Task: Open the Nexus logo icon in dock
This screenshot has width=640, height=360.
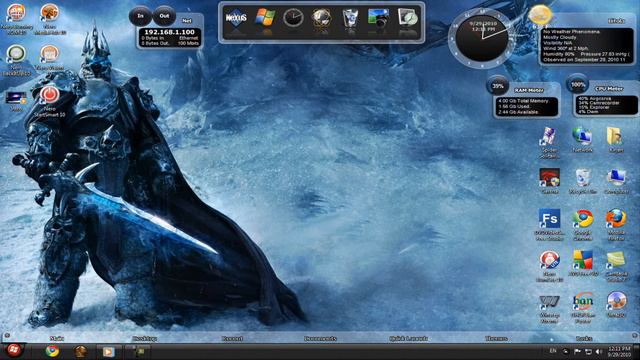Action: point(236,18)
